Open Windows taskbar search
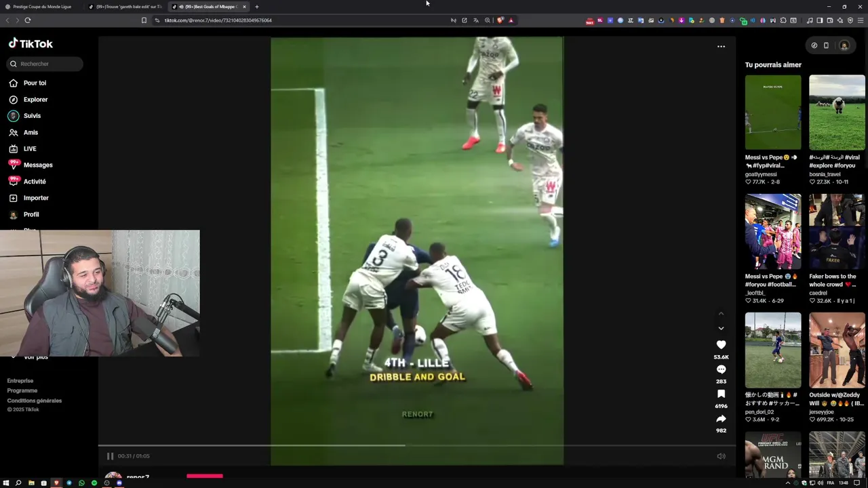This screenshot has height=488, width=868. pos(18,483)
